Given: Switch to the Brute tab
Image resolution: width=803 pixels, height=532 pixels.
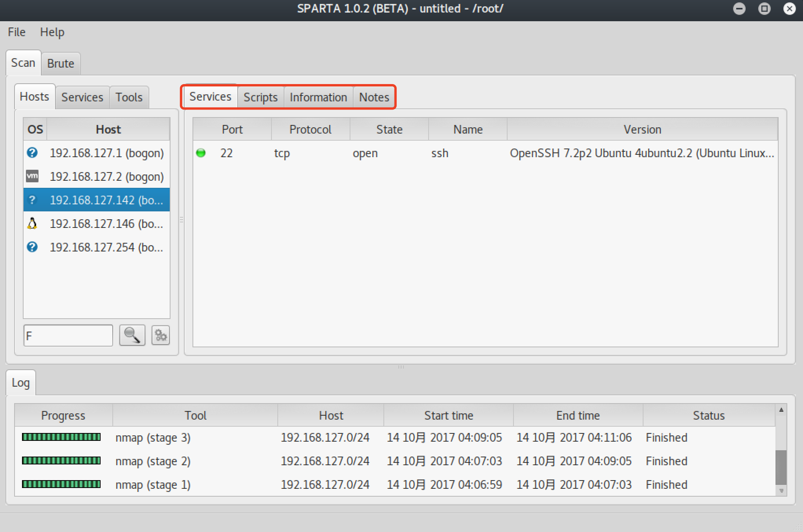Looking at the screenshot, I should click(60, 63).
